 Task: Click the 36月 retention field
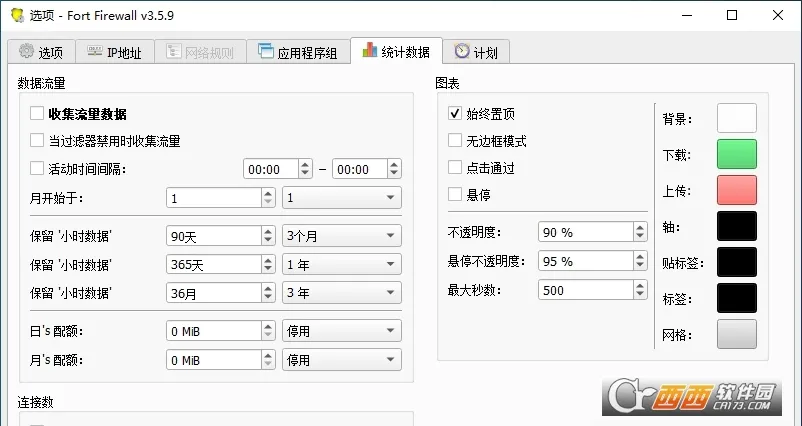click(214, 293)
